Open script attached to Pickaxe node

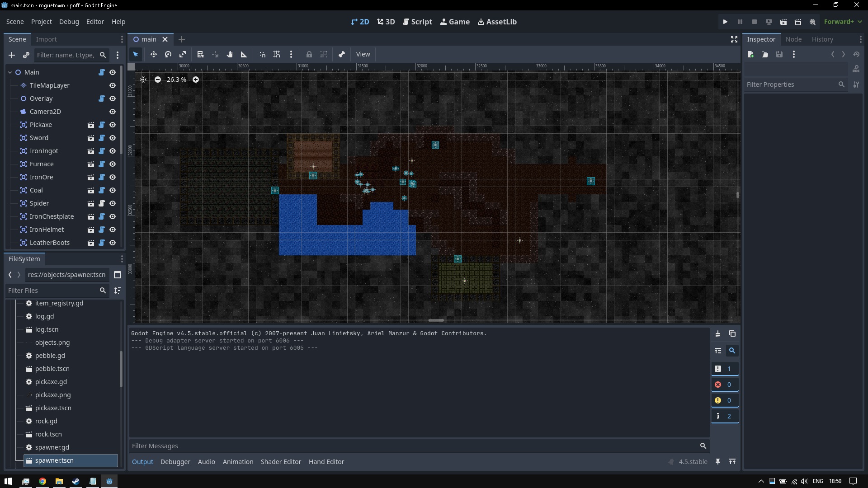[x=102, y=125]
